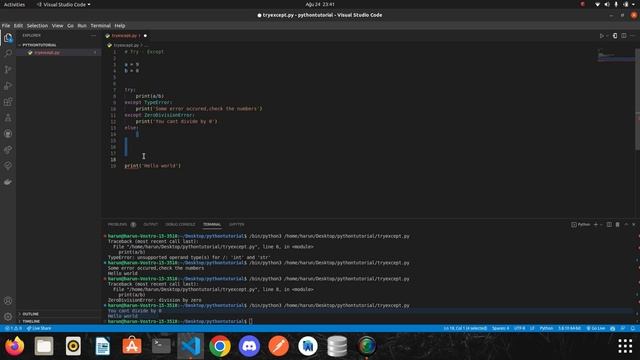Create new terminal with plus icon

point(596,224)
